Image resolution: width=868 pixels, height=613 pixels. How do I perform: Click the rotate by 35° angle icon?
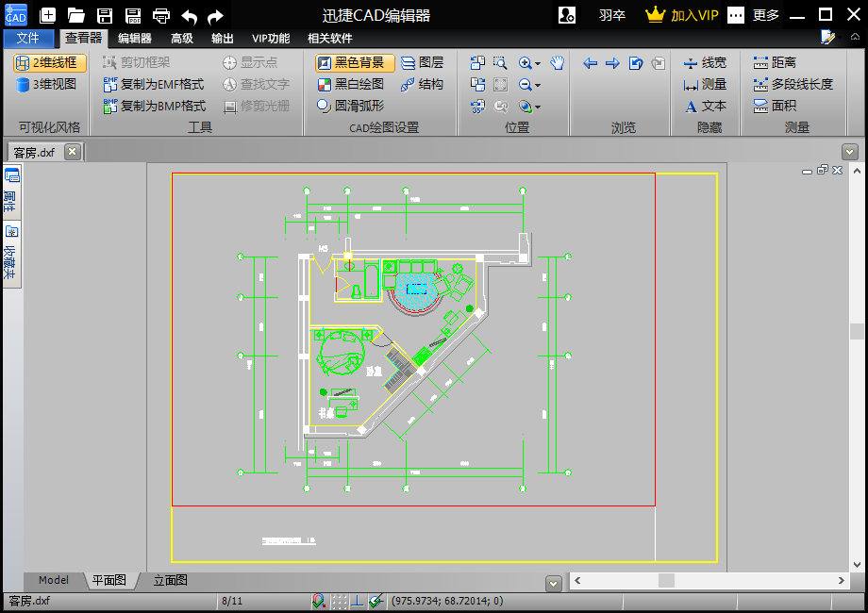pos(477,106)
